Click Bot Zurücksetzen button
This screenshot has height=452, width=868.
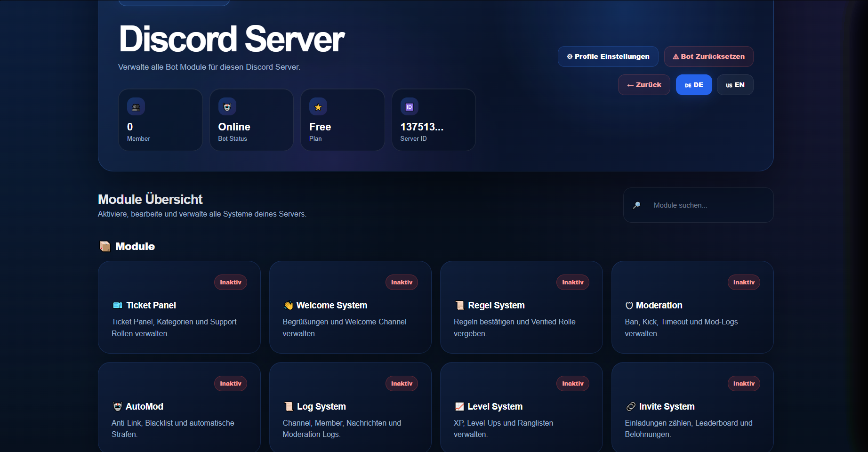(709, 56)
